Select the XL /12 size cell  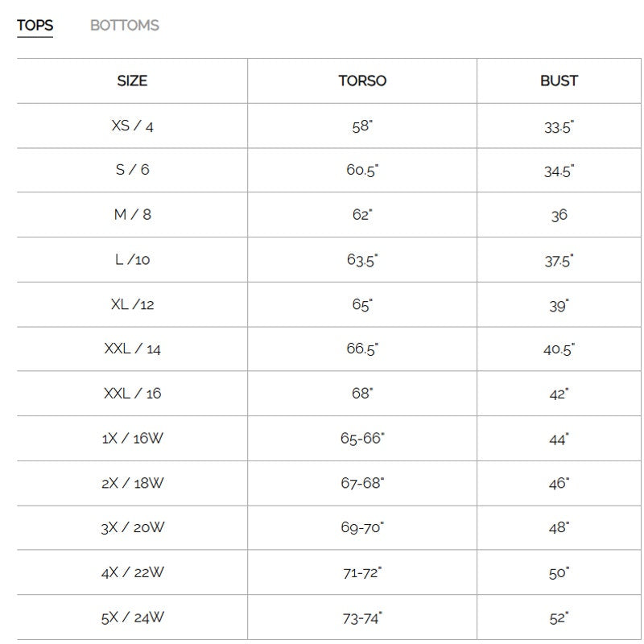tap(132, 305)
